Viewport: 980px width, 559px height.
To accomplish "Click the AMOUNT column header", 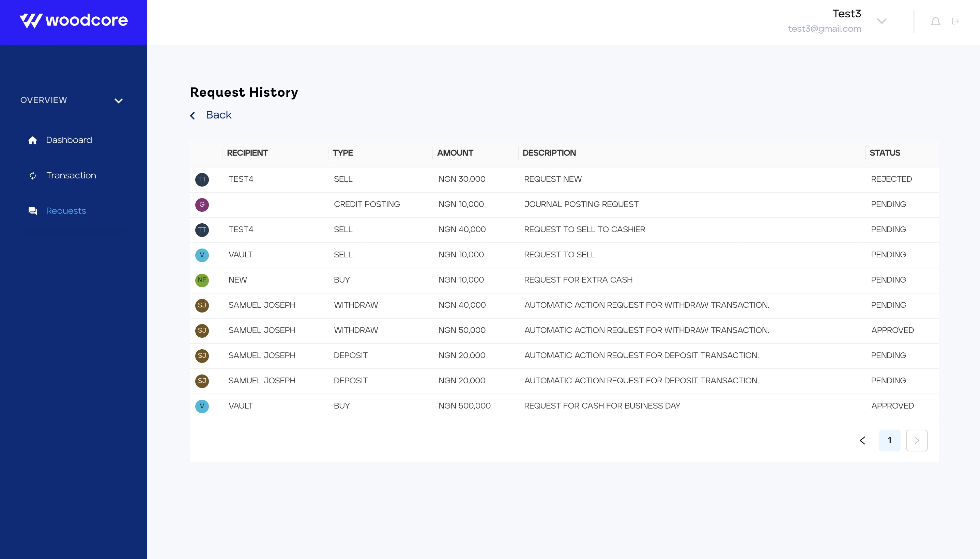I will 455,153.
